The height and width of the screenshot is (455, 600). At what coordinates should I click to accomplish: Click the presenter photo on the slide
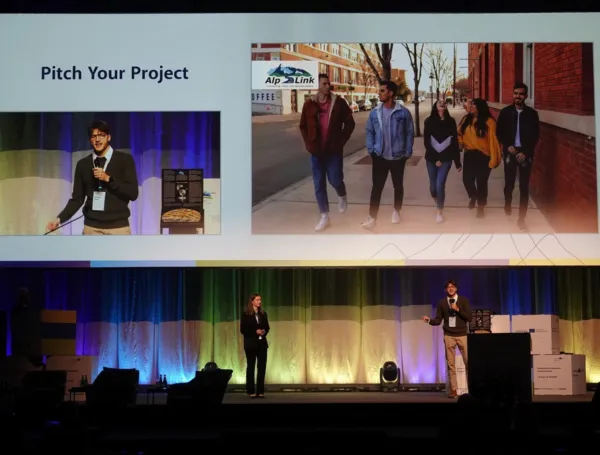point(110,173)
